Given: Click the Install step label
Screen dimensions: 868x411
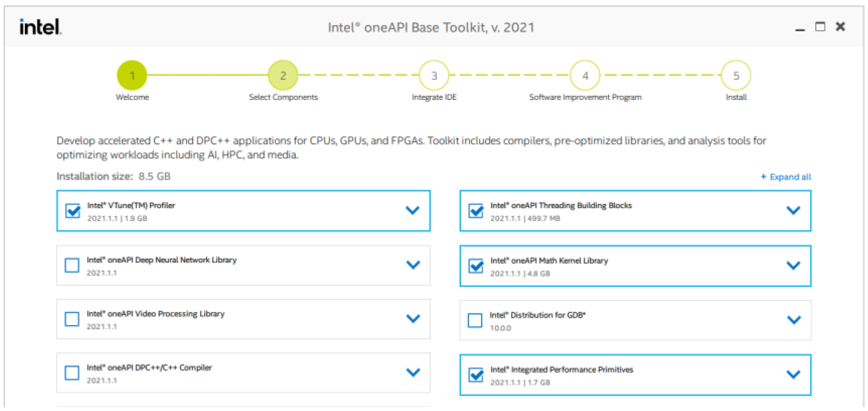Looking at the screenshot, I should [x=736, y=97].
